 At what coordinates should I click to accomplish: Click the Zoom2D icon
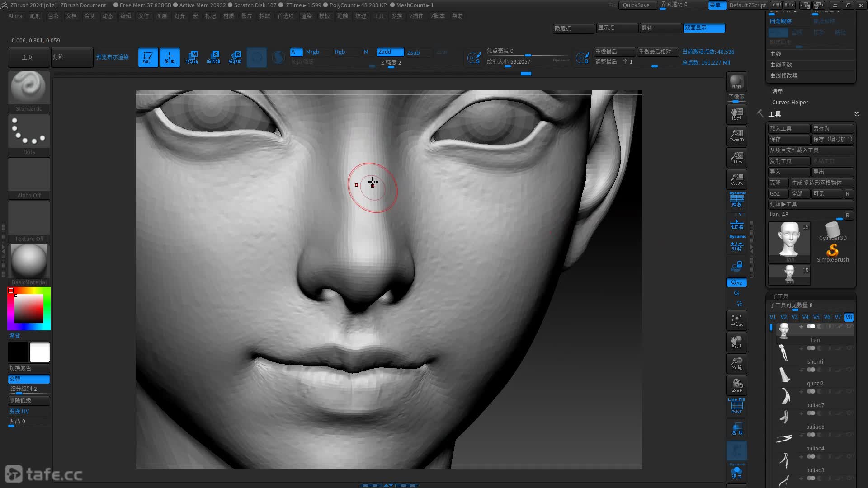pos(736,136)
